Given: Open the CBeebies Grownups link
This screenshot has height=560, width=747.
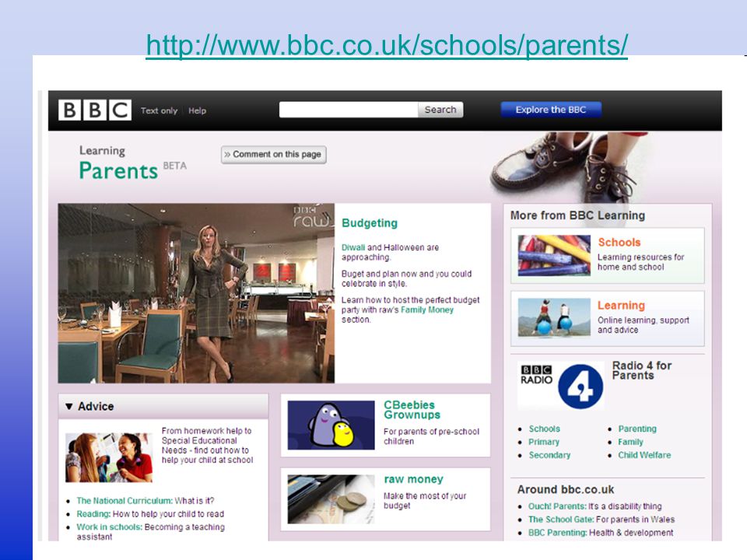Looking at the screenshot, I should pyautogui.click(x=412, y=410).
